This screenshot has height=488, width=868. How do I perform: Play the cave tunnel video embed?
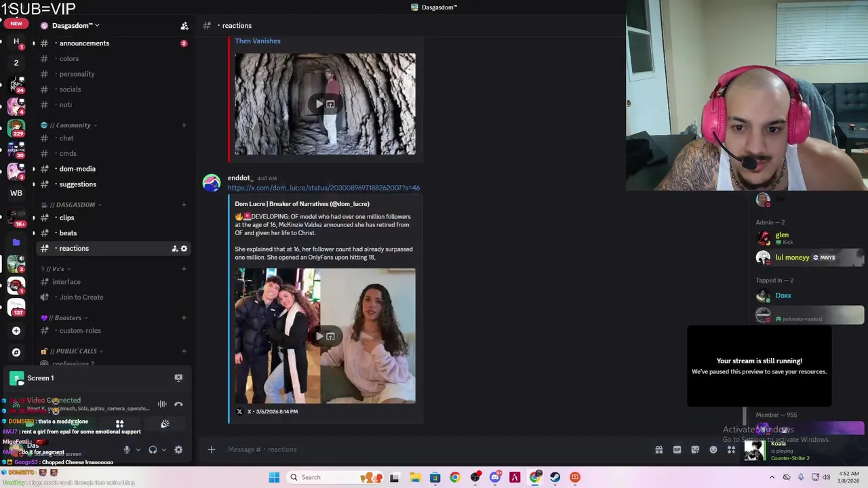(319, 104)
